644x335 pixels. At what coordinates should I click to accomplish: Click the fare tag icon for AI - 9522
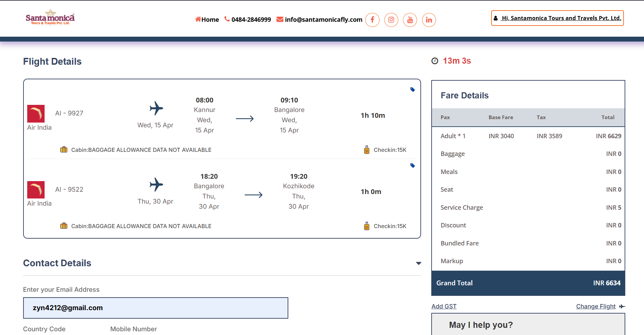pyautogui.click(x=413, y=165)
